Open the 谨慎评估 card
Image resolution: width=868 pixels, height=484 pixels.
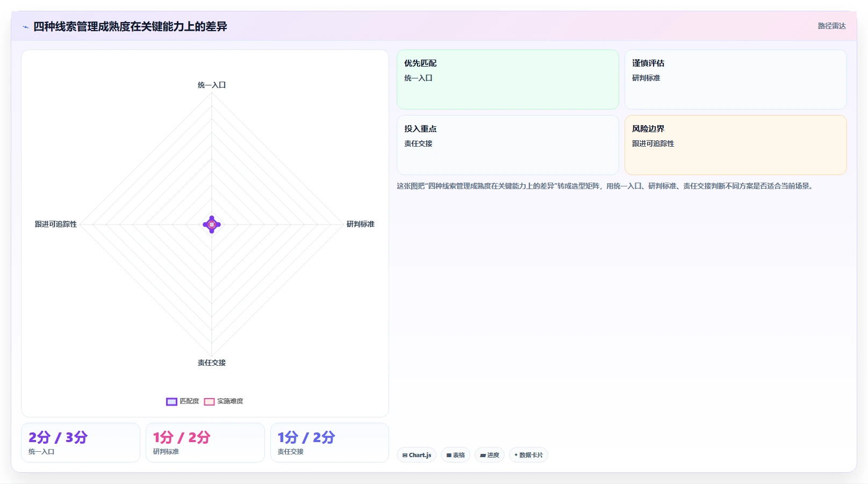pyautogui.click(x=735, y=80)
